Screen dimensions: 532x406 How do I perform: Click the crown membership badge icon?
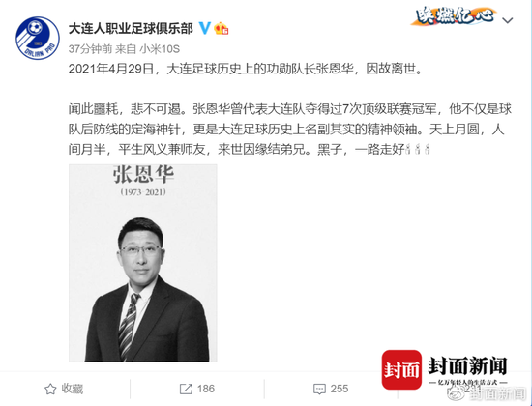click(x=221, y=28)
